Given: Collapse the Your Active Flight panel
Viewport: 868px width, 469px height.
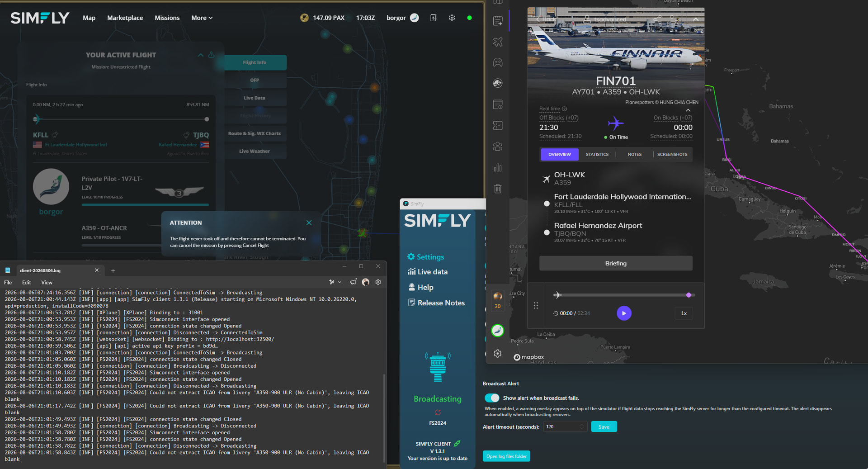Looking at the screenshot, I should tap(200, 55).
